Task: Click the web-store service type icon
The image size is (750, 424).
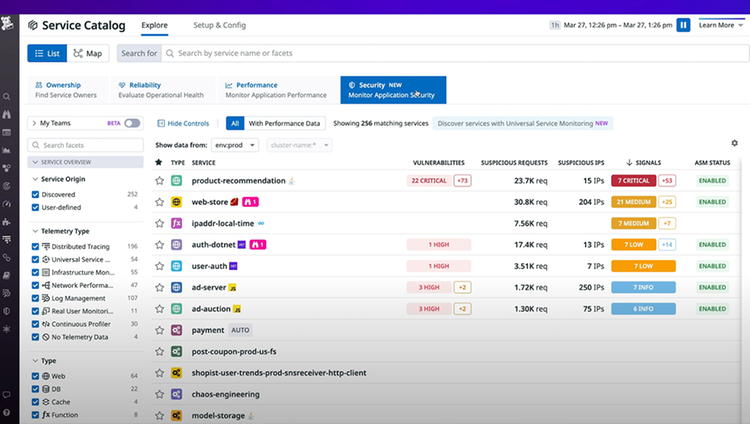Action: point(176,202)
